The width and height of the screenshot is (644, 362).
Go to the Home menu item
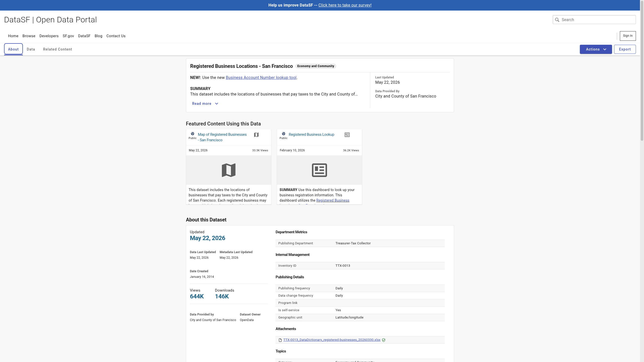click(x=13, y=36)
